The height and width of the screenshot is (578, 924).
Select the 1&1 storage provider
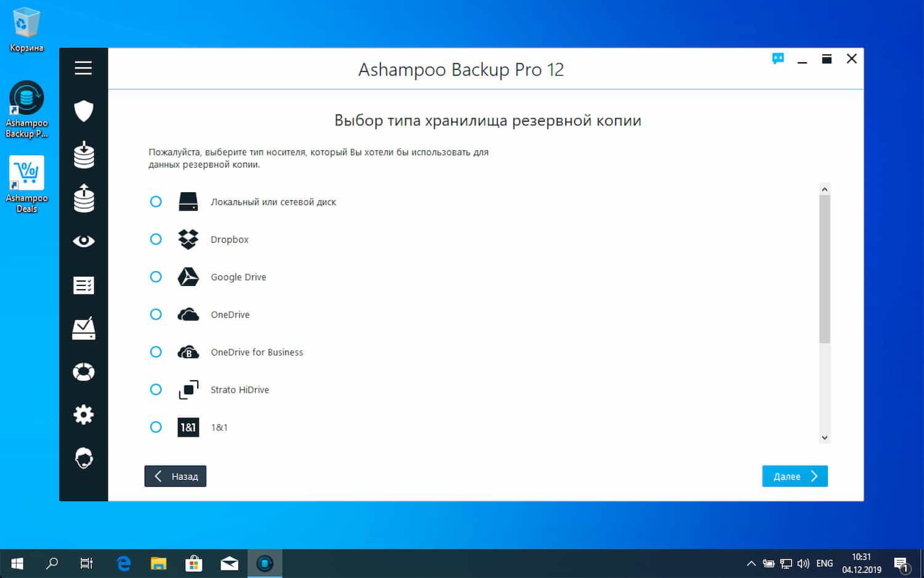coord(156,427)
